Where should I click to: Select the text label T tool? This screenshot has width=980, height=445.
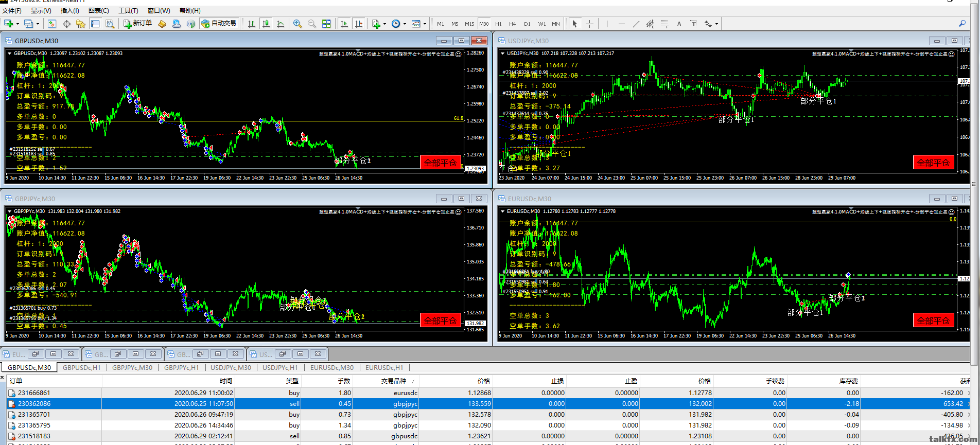[694, 24]
